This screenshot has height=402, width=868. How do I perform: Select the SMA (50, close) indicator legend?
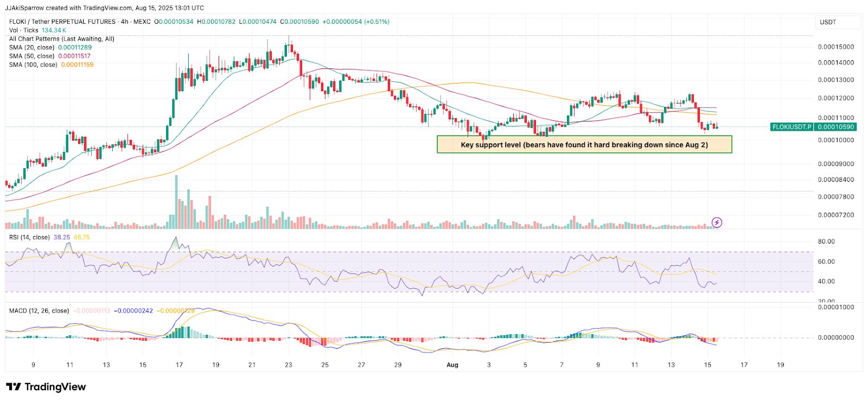click(31, 56)
